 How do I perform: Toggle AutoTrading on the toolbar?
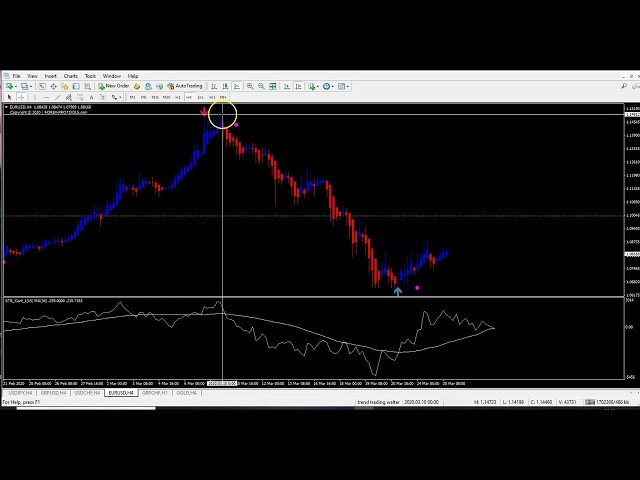[185, 86]
